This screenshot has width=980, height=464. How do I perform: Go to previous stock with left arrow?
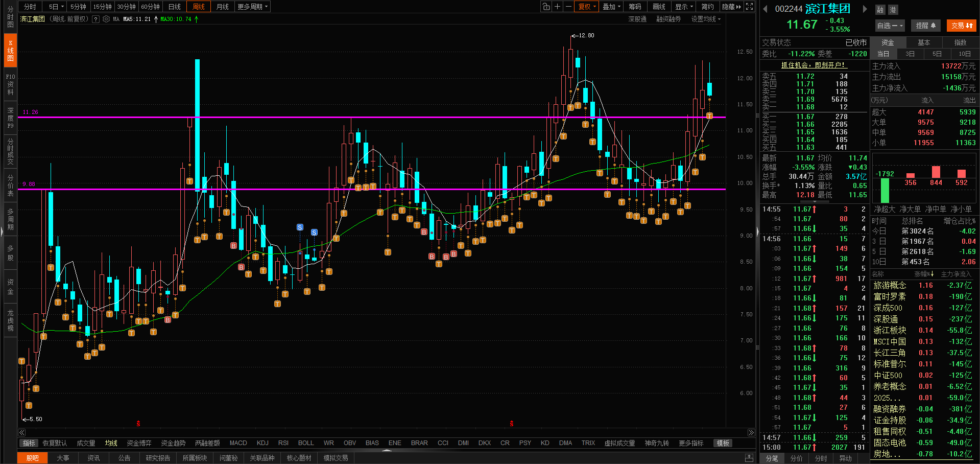[x=765, y=9]
